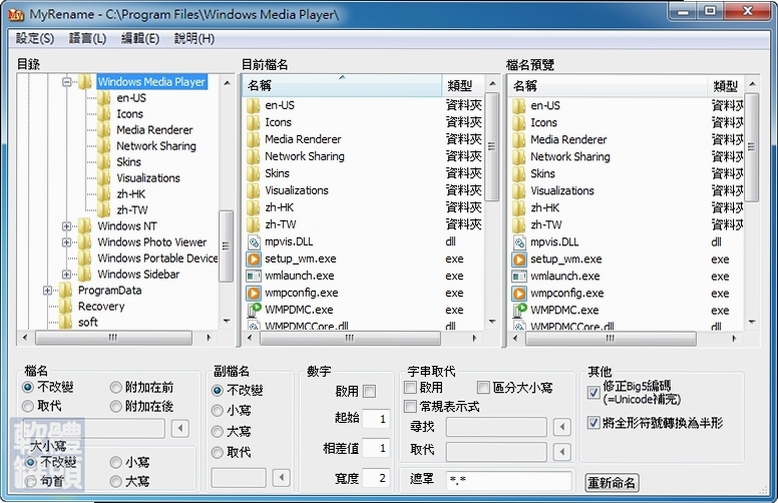Click WMPDMC.exe icon in current filenames list
The image size is (778, 503).
[254, 310]
